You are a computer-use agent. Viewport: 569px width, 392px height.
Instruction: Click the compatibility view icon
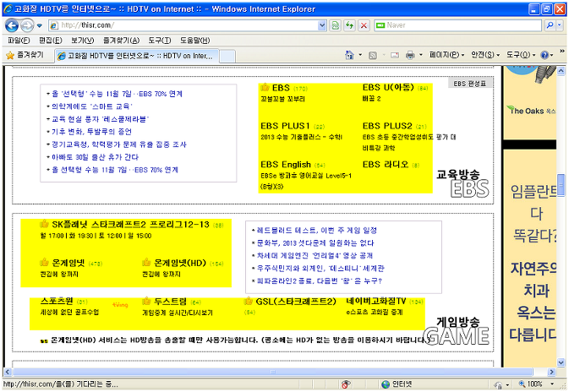(336, 25)
